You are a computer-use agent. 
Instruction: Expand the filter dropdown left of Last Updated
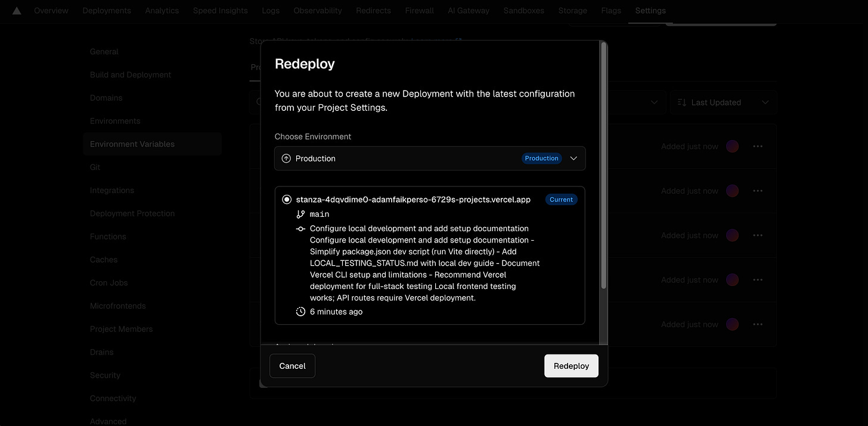(x=654, y=102)
